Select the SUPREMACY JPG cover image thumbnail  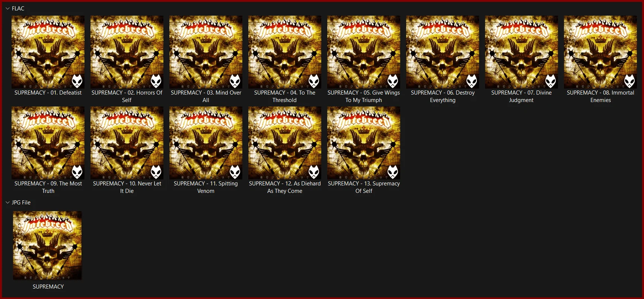(47, 245)
